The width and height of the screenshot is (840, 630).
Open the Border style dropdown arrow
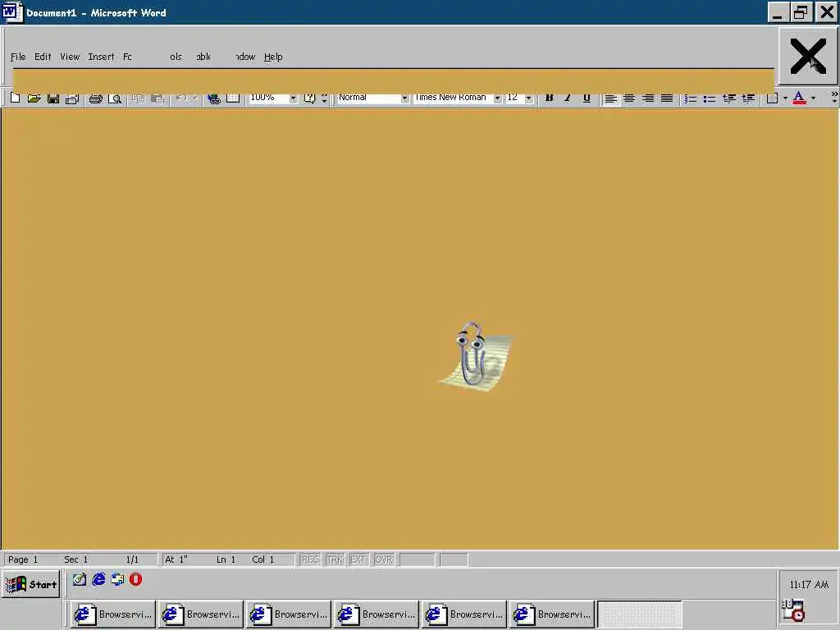click(x=785, y=98)
